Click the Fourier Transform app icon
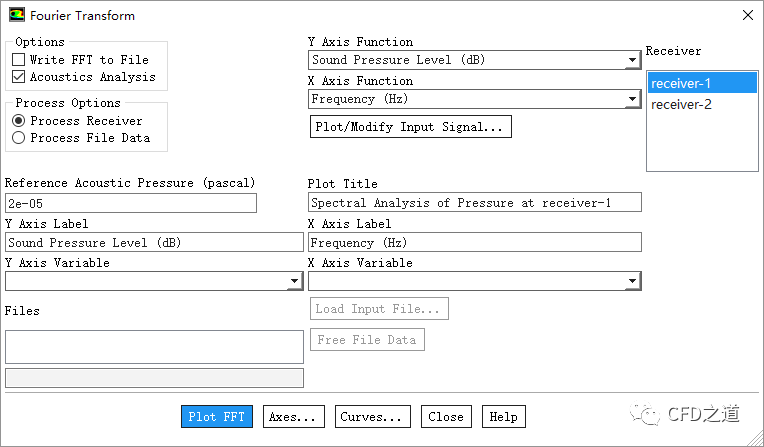 (x=16, y=15)
